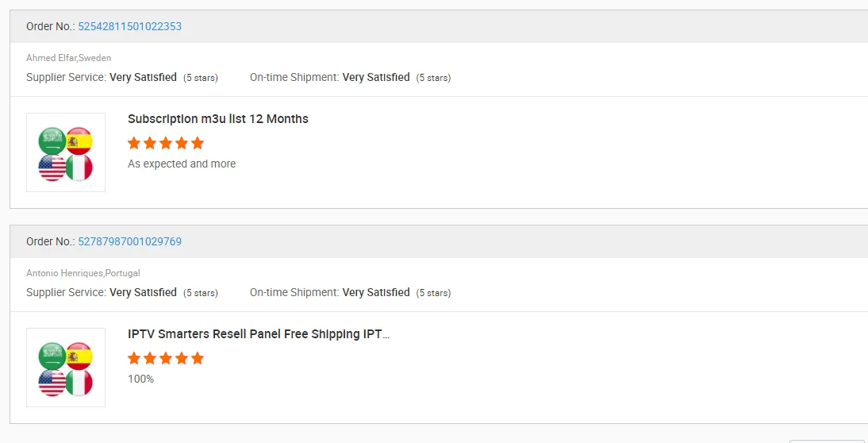
Task: Click the "100%" review comment
Action: 141,379
